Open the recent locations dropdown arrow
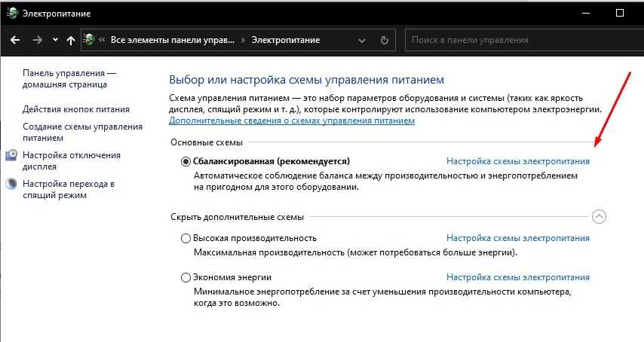 click(56, 40)
